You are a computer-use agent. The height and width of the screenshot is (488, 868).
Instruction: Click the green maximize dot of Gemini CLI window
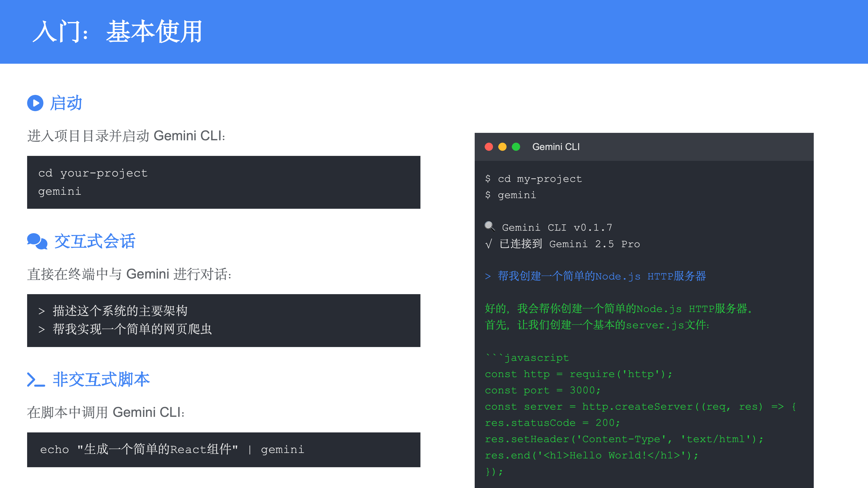(516, 147)
